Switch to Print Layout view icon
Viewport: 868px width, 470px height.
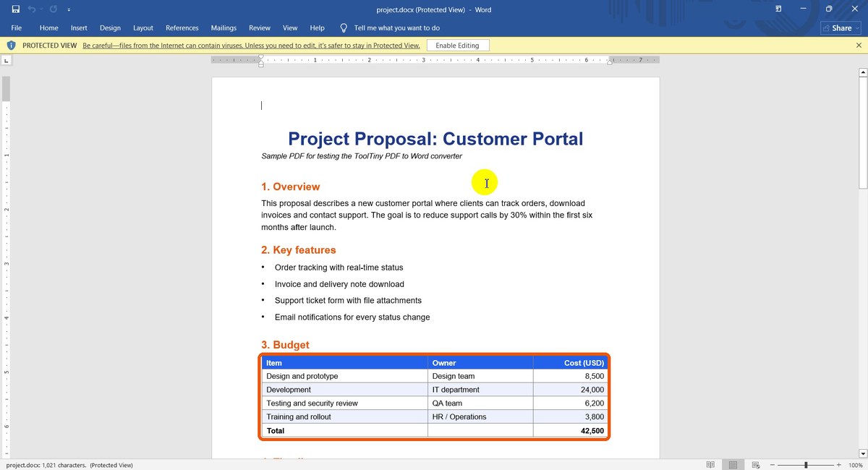click(733, 465)
